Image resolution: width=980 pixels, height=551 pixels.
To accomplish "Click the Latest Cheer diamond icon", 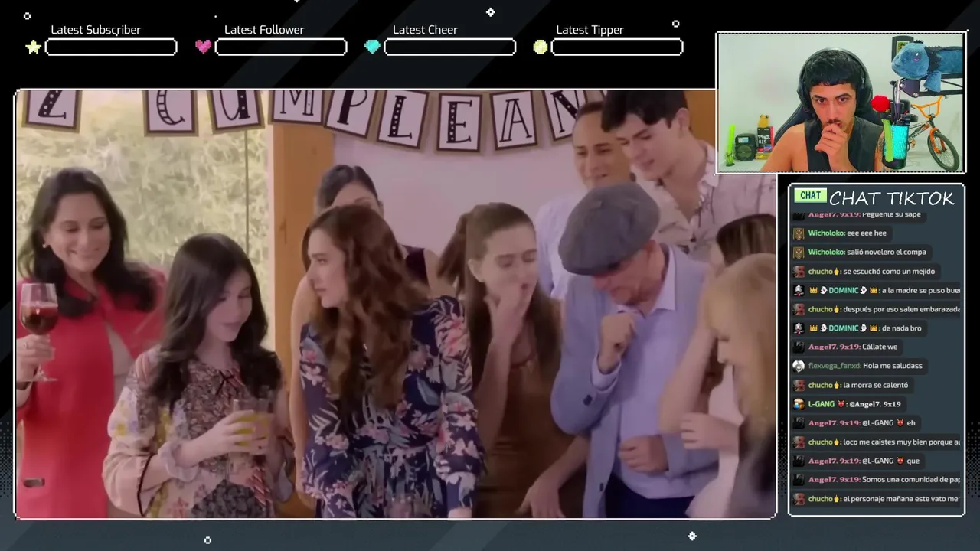I will 372,47.
